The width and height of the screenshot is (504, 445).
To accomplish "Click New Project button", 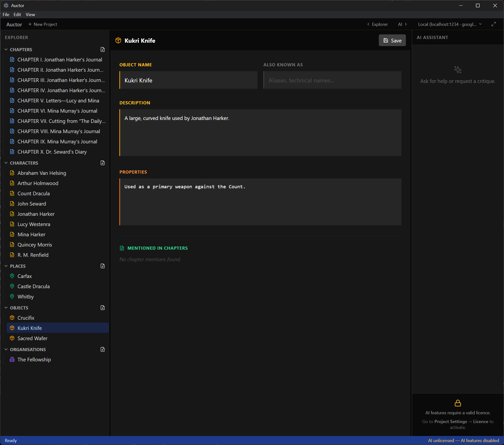I will pos(43,24).
